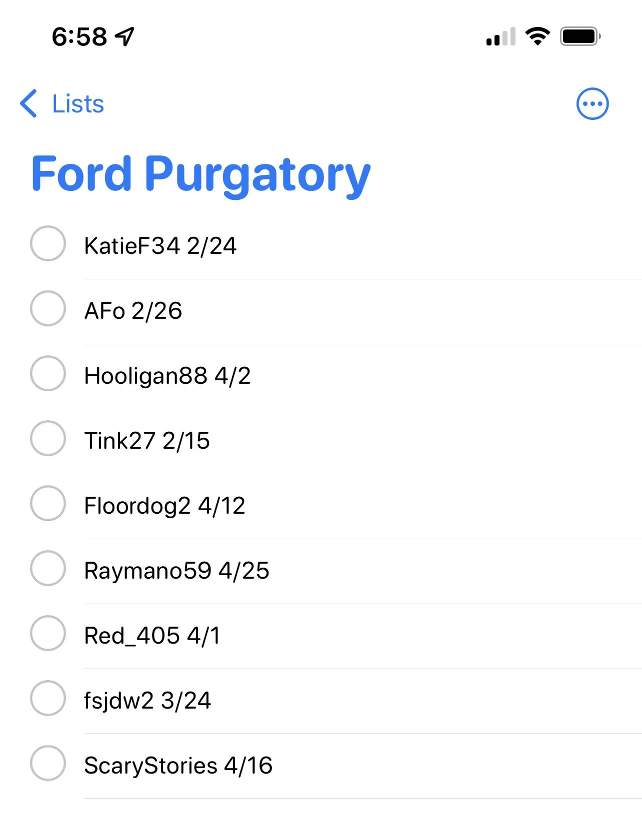Tap the Wi-Fi status icon
This screenshot has height=840, width=642.
[x=537, y=36]
